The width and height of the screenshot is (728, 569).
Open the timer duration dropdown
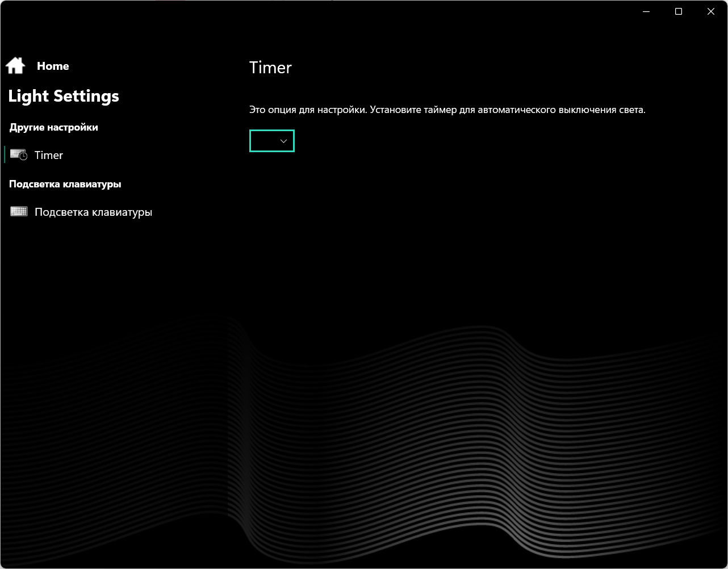pos(272,141)
